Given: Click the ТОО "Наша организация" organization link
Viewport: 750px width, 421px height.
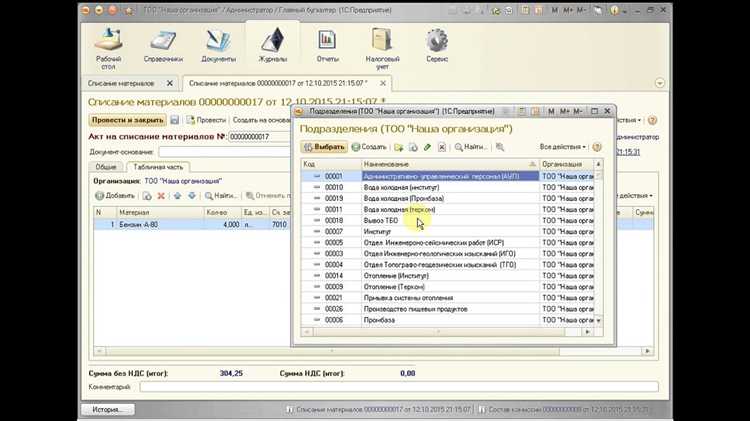Looking at the screenshot, I should coord(183,181).
